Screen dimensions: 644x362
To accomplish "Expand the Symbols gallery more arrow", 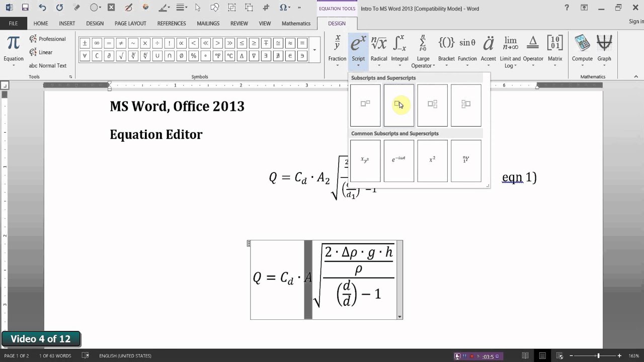I will (x=314, y=50).
